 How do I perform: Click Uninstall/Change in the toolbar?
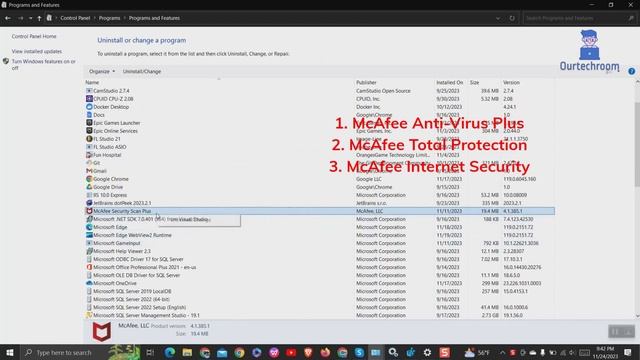[x=142, y=71]
